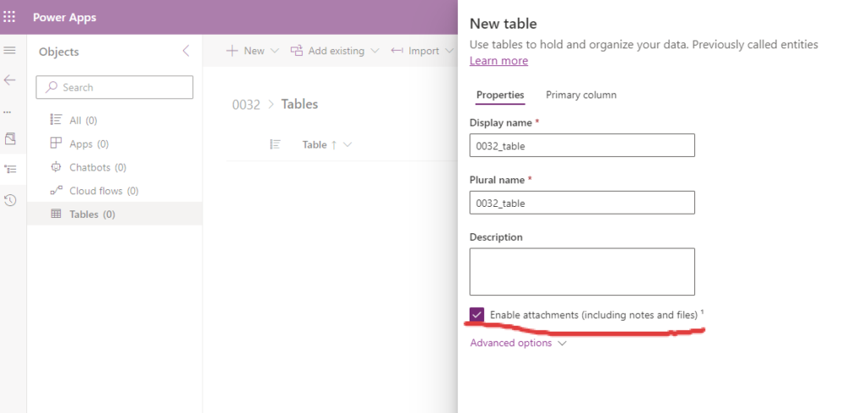The image size is (868, 413).
Task: Click the solution overview icon in rail
Action: [10, 138]
